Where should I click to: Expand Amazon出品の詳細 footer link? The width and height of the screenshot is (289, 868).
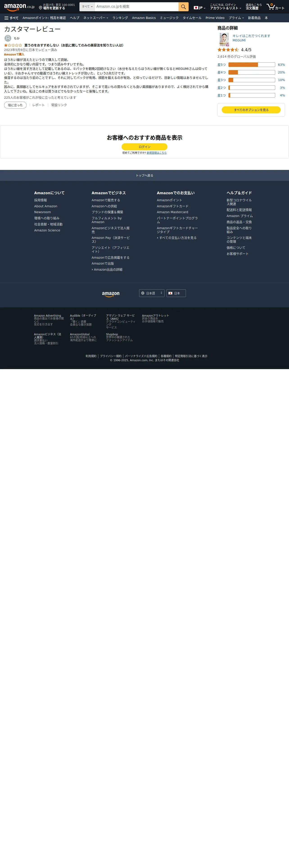pyautogui.click(x=107, y=270)
